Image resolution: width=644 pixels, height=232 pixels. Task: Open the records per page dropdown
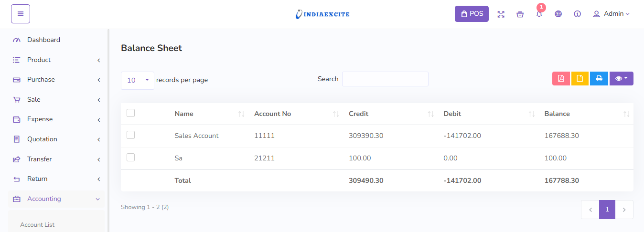[x=138, y=80]
